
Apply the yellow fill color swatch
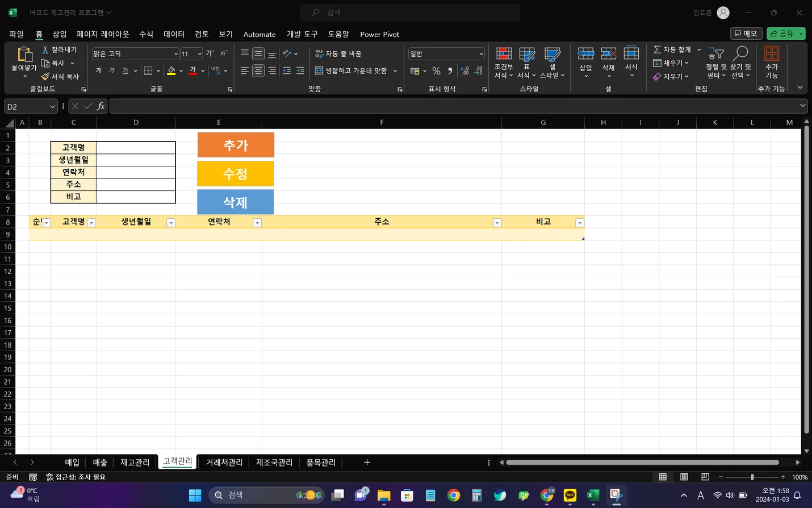pyautogui.click(x=171, y=70)
